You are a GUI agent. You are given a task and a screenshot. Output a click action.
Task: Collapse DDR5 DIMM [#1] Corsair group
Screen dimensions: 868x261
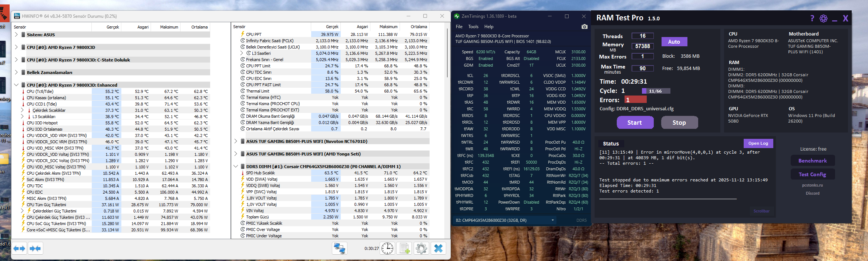tap(236, 166)
